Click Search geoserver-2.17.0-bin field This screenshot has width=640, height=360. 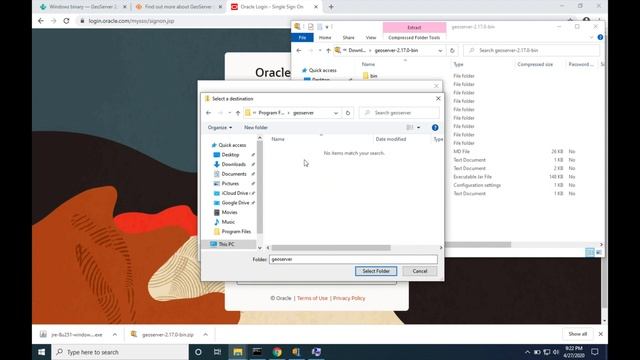point(532,50)
